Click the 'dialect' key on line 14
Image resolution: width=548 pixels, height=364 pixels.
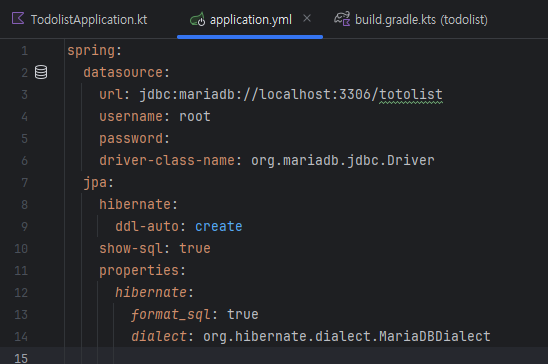159,336
